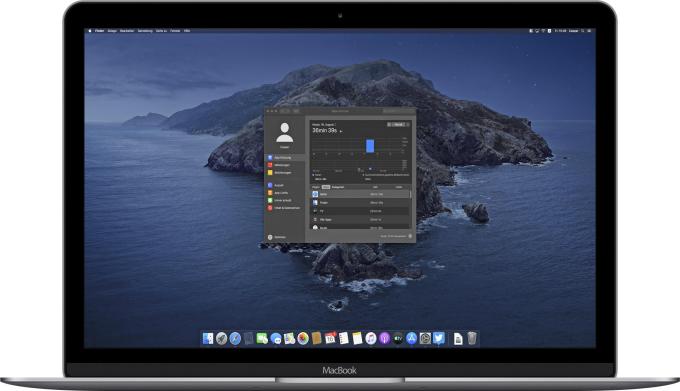Open the yellow Notes app in Dock
This screenshot has width=680, height=391.
357,338
